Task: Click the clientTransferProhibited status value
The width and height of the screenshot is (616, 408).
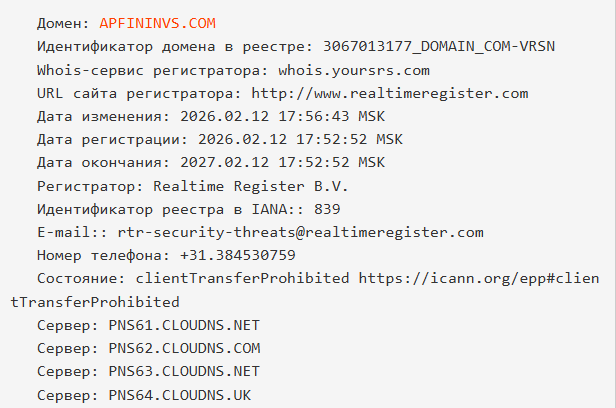Action: [243, 278]
